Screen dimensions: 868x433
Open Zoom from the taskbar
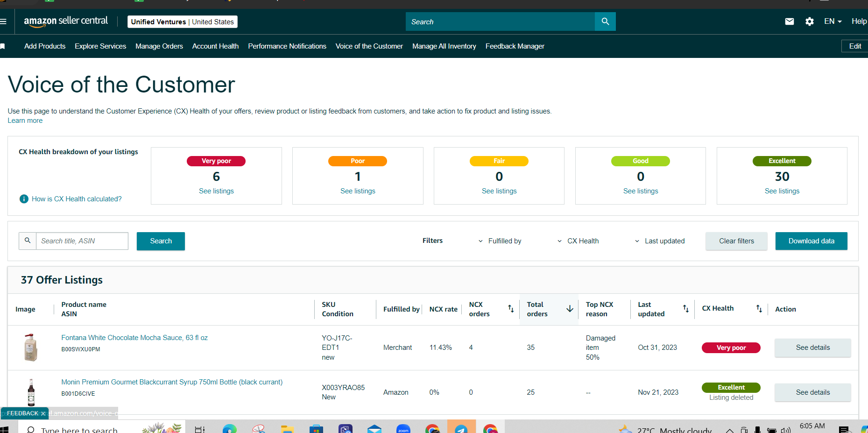pyautogui.click(x=403, y=428)
